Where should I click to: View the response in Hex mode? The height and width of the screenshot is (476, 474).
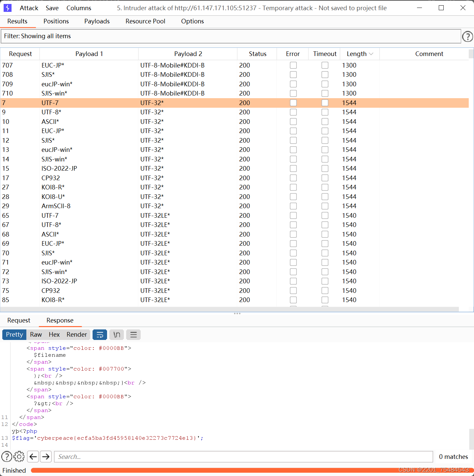(54, 334)
